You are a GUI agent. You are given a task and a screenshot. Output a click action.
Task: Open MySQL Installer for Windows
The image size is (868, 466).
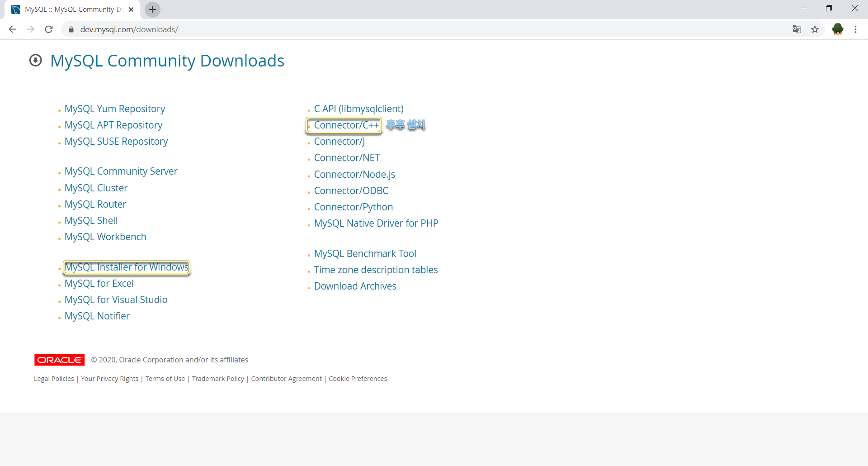point(127,267)
